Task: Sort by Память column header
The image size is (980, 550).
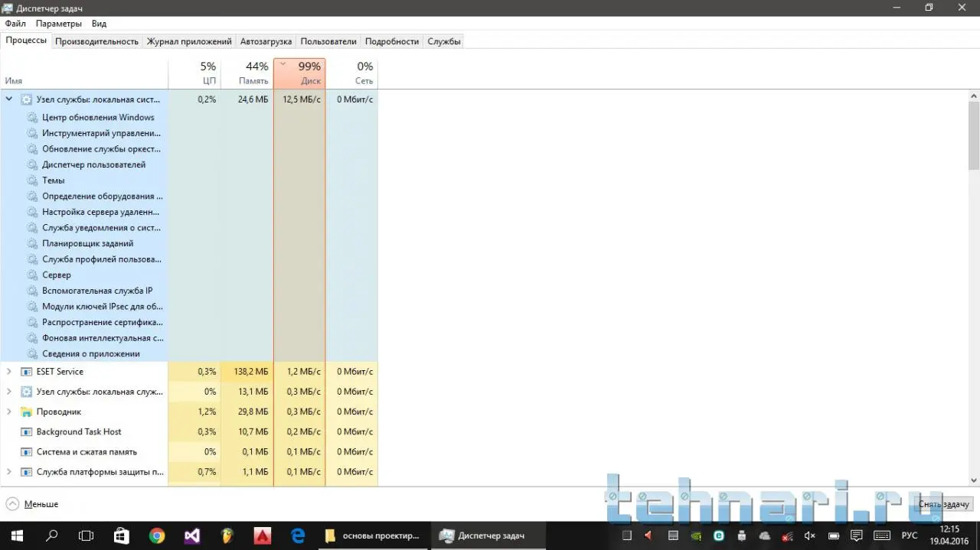Action: [247, 73]
